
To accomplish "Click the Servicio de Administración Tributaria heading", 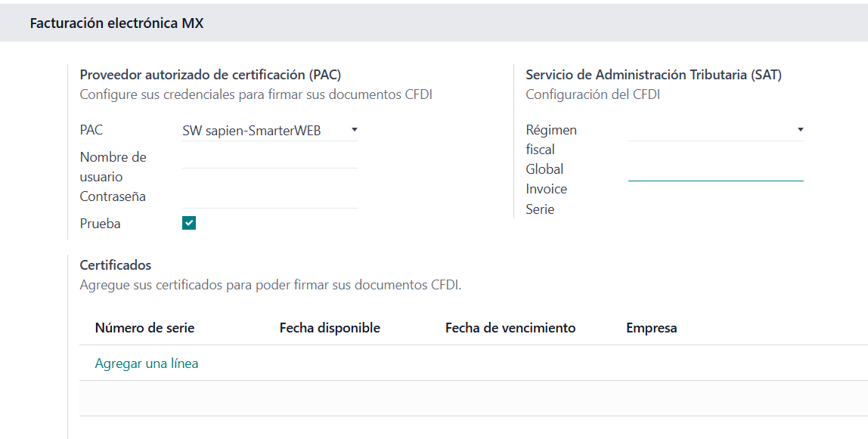I will [x=653, y=75].
